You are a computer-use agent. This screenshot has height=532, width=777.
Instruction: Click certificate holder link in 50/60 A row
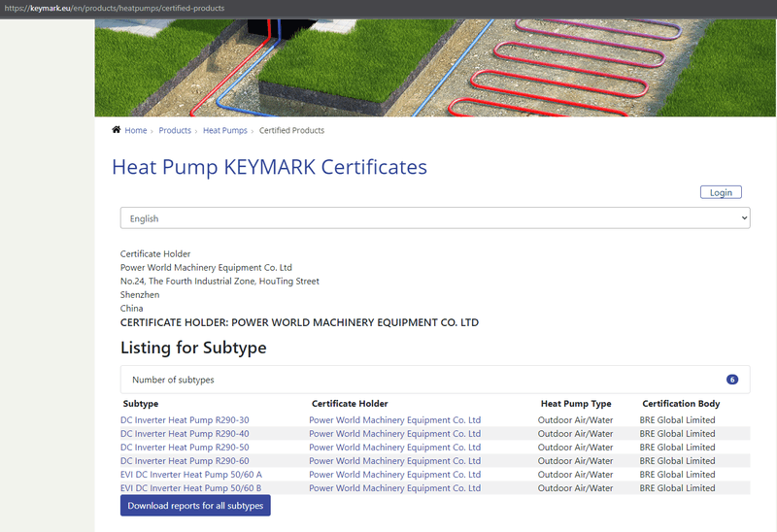(x=395, y=475)
